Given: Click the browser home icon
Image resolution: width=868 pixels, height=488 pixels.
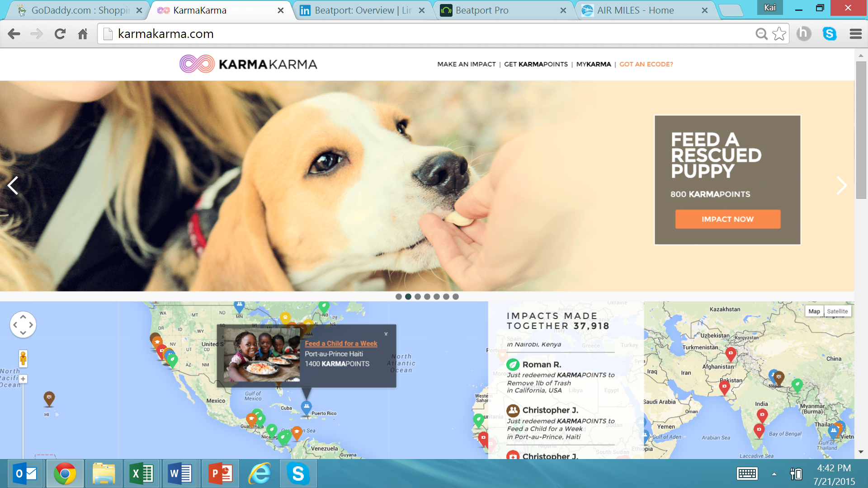Looking at the screenshot, I should [83, 34].
